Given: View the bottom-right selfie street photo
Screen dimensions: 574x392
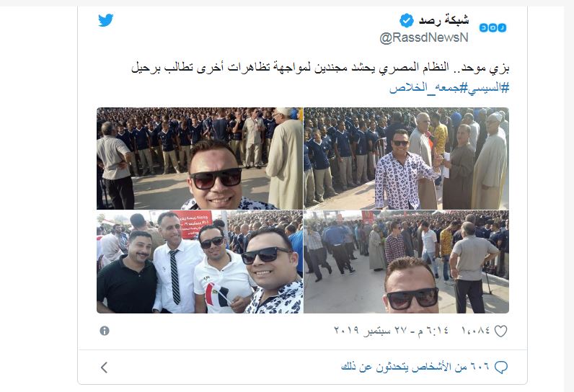Looking at the screenshot, I should click(x=406, y=262).
